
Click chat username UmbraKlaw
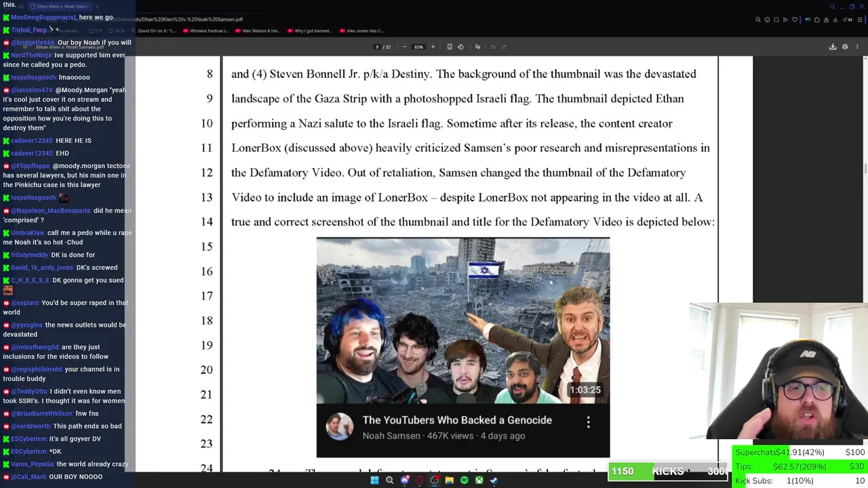tap(28, 233)
